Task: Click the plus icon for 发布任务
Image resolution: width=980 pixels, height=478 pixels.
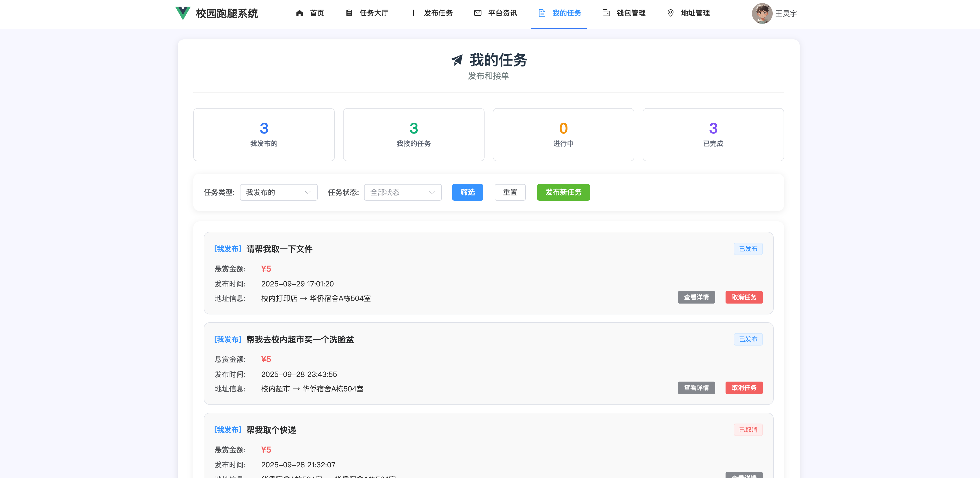Action: pyautogui.click(x=413, y=13)
